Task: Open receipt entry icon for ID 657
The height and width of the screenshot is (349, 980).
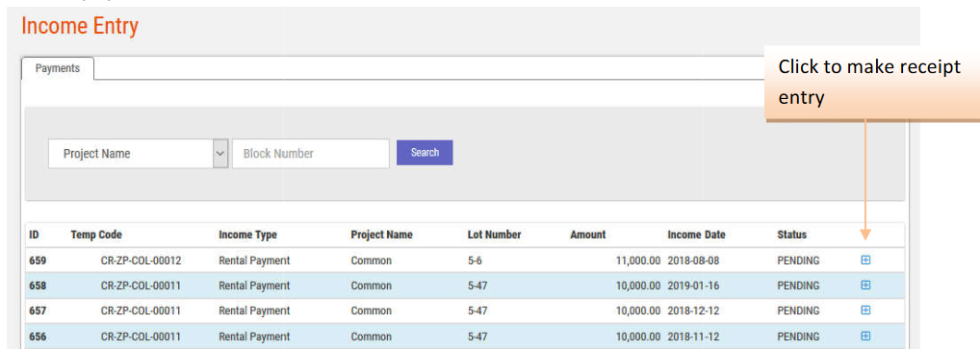Action: tap(865, 310)
